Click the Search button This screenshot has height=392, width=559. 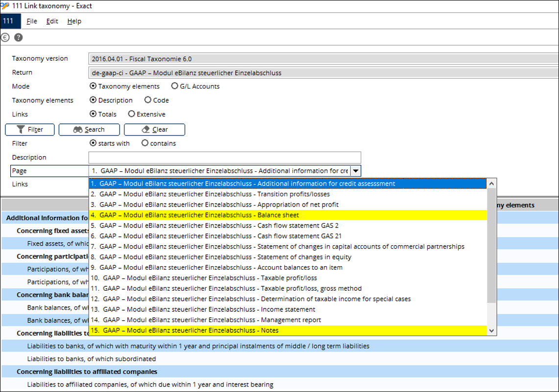click(x=89, y=130)
